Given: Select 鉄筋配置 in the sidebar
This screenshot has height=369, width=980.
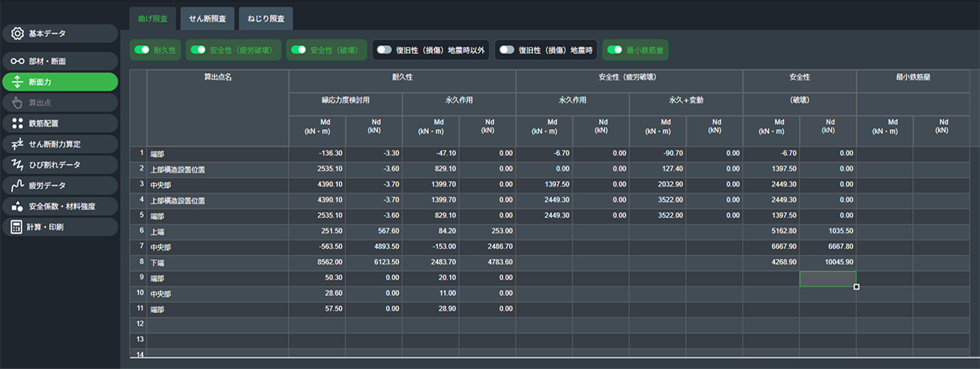Looking at the screenshot, I should tap(60, 123).
